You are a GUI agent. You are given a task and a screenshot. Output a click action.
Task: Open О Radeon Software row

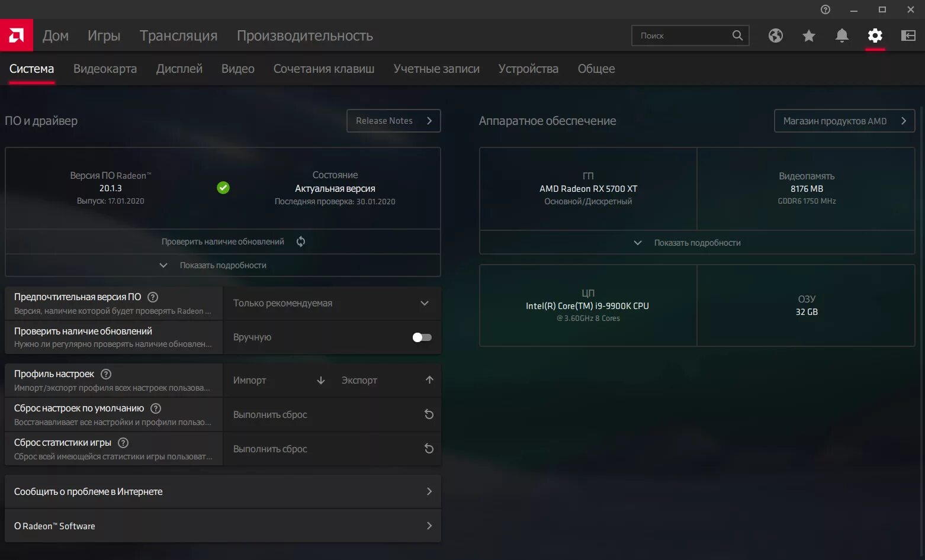[x=223, y=526]
